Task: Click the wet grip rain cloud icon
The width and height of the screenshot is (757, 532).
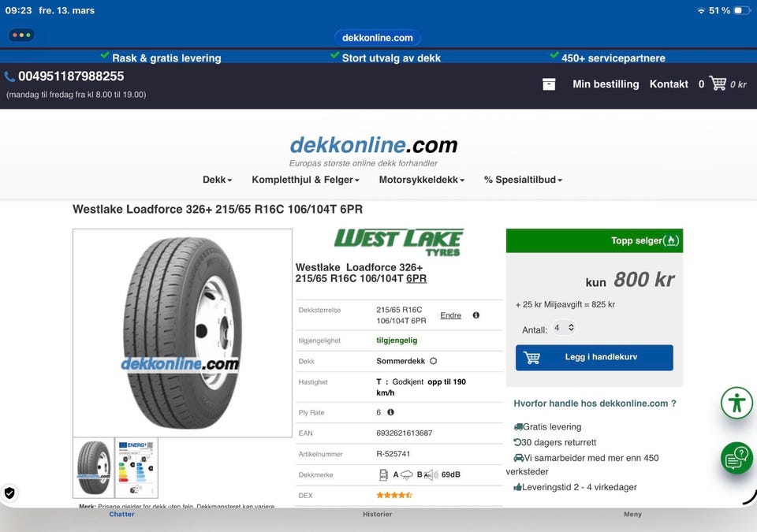Action: tap(407, 475)
